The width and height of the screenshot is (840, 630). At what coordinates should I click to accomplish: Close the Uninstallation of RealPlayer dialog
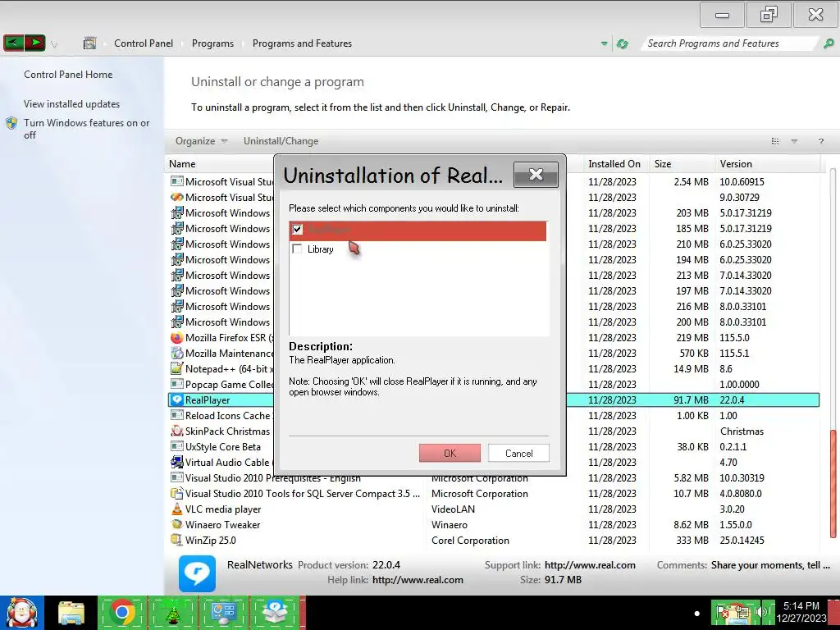(536, 174)
